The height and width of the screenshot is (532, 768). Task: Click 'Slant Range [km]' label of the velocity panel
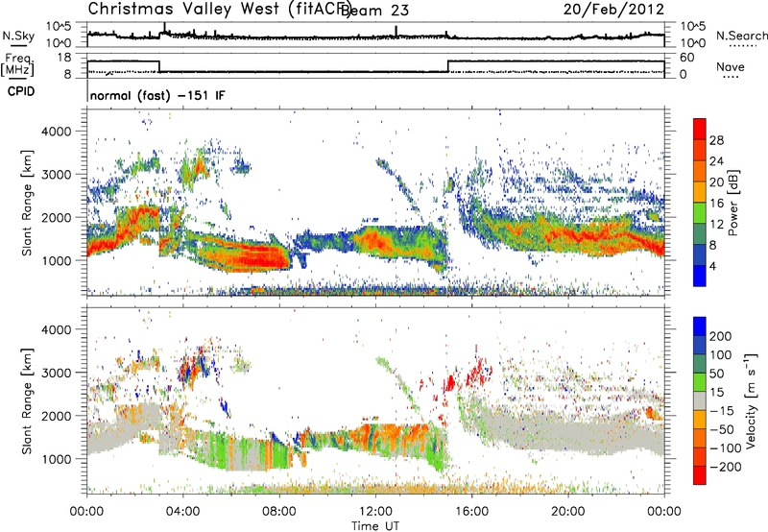click(27, 401)
